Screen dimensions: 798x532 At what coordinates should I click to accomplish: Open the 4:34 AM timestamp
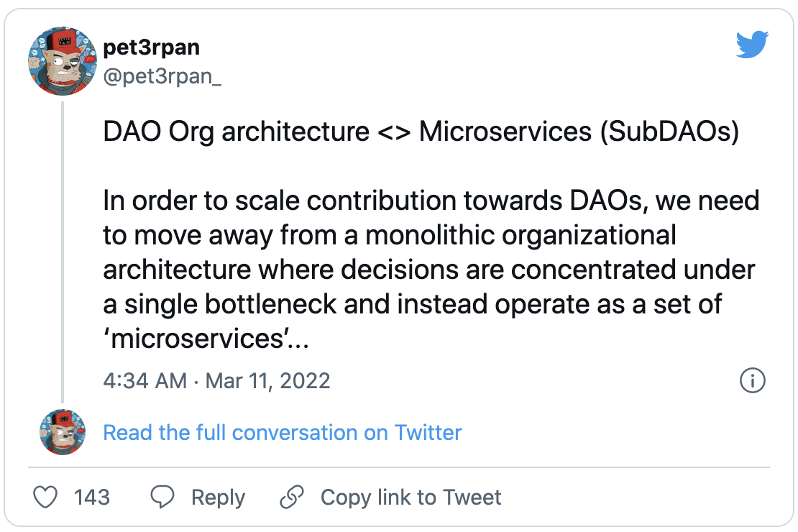click(x=145, y=380)
